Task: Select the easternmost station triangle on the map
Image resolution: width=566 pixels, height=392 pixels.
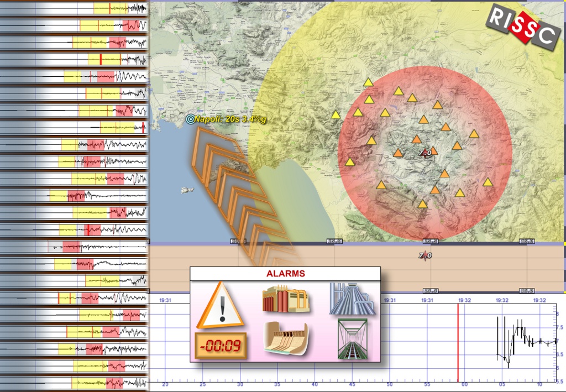Action: (488, 182)
